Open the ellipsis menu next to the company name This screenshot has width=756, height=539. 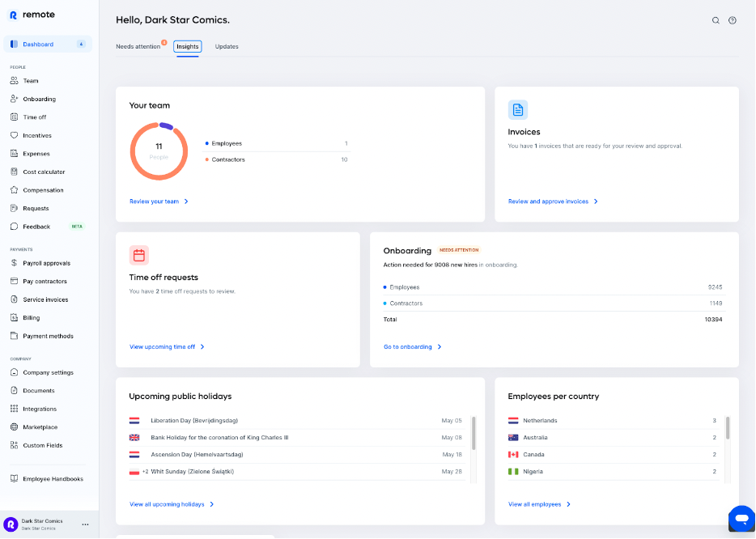[x=85, y=524]
